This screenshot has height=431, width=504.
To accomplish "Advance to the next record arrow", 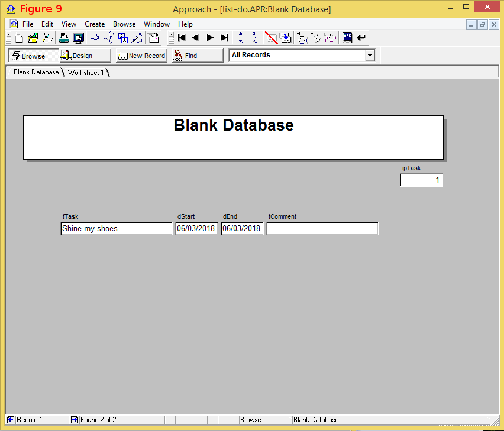I will point(210,37).
